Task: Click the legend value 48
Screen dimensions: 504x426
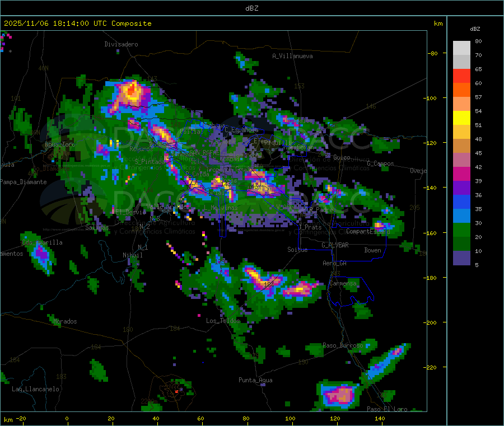Action: pyautogui.click(x=478, y=139)
